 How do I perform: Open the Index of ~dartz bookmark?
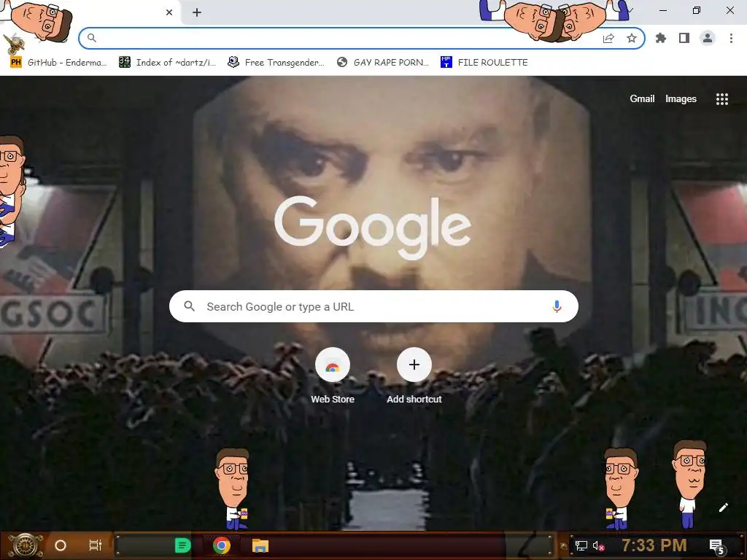167,63
